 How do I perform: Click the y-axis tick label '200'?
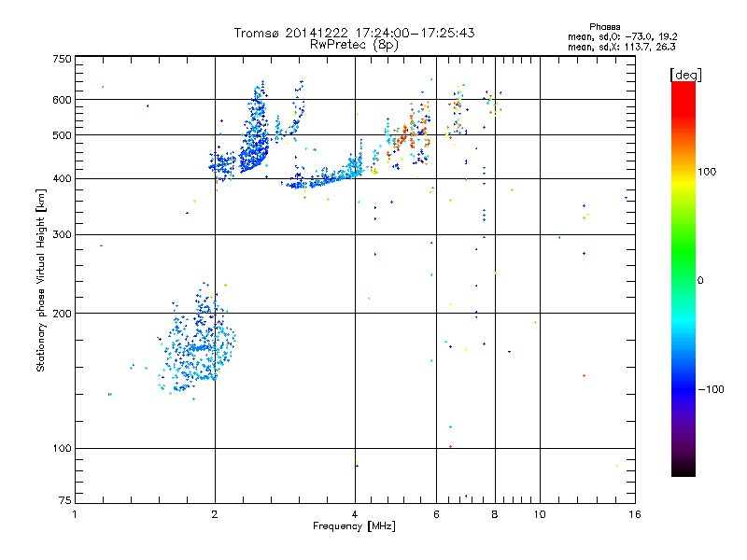pyautogui.click(x=62, y=314)
